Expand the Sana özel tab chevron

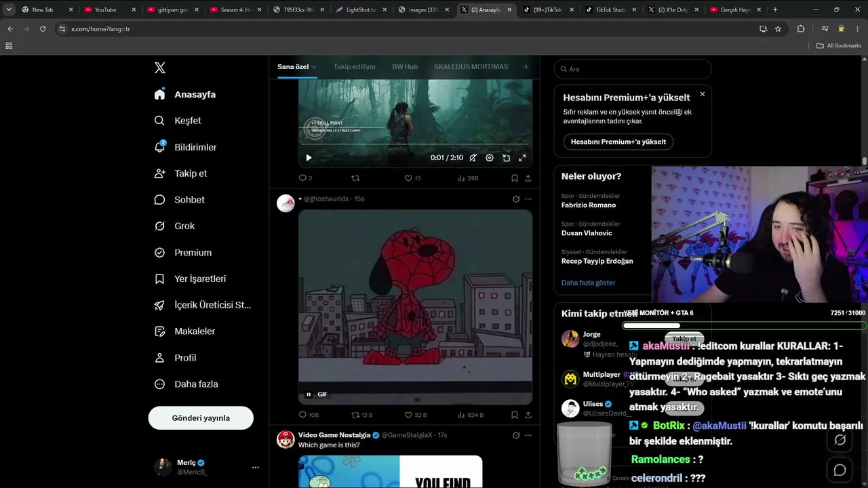click(x=314, y=67)
